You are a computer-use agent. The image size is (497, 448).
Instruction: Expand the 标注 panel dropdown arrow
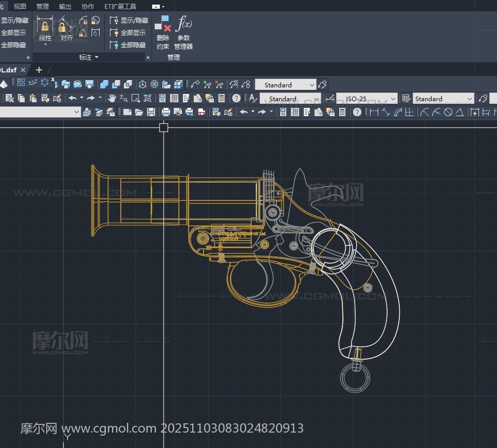96,58
